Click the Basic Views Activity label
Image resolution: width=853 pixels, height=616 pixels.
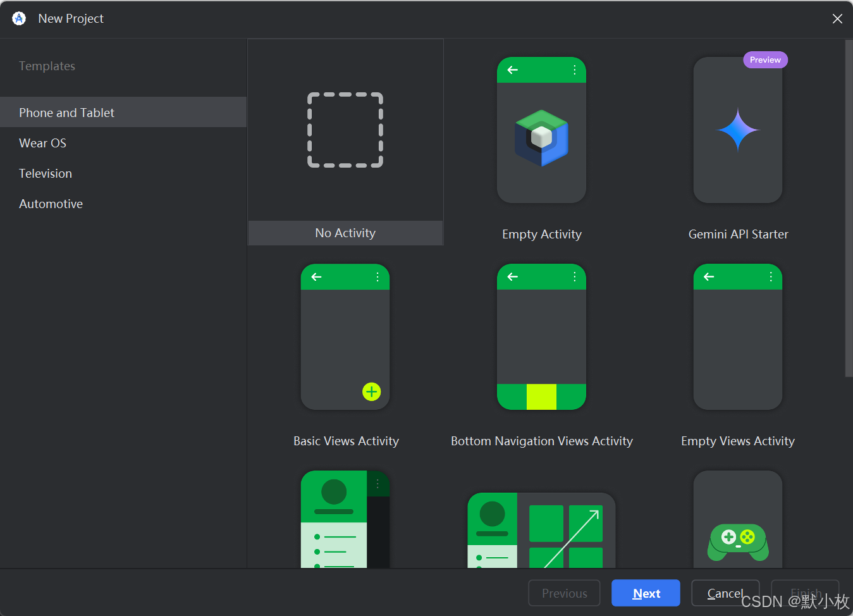(346, 441)
